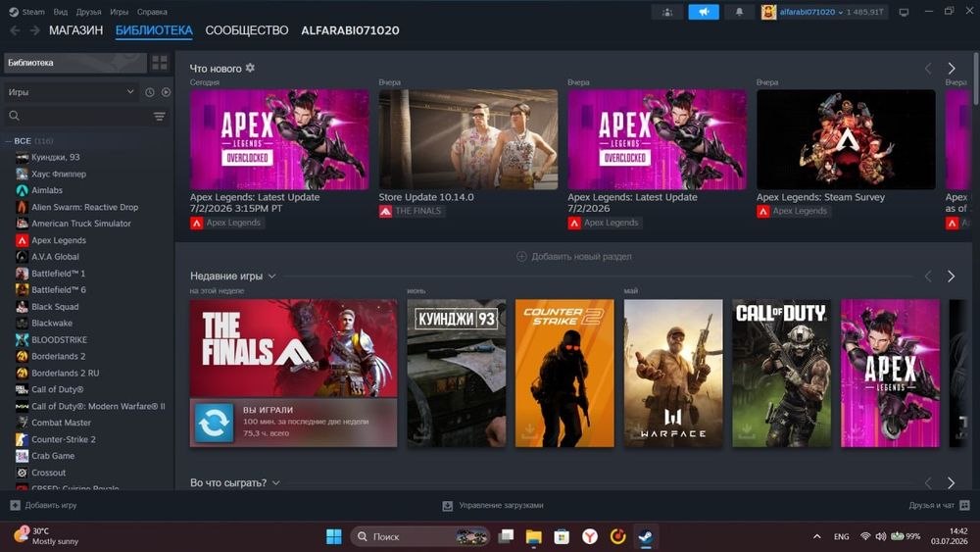Go to the СООБЩЕСТВО tab
This screenshot has width=980, height=552.
(x=247, y=30)
